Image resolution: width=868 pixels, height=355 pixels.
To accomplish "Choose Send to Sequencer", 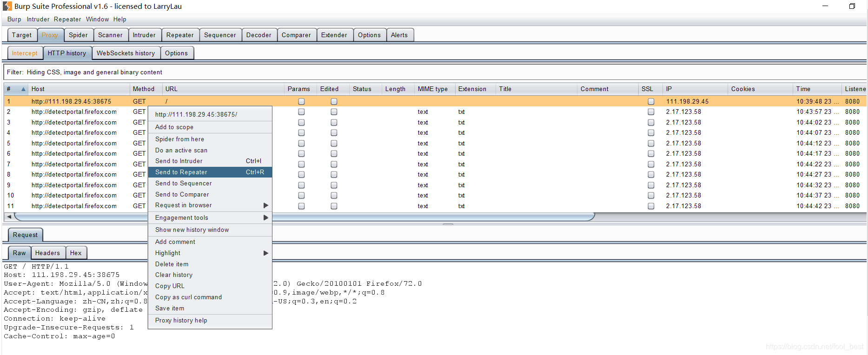I will click(210, 184).
